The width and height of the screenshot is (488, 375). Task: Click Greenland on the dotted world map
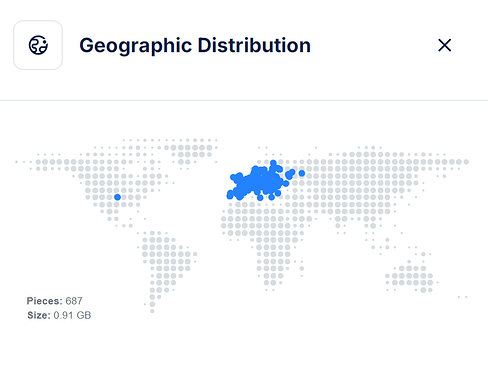click(x=191, y=151)
